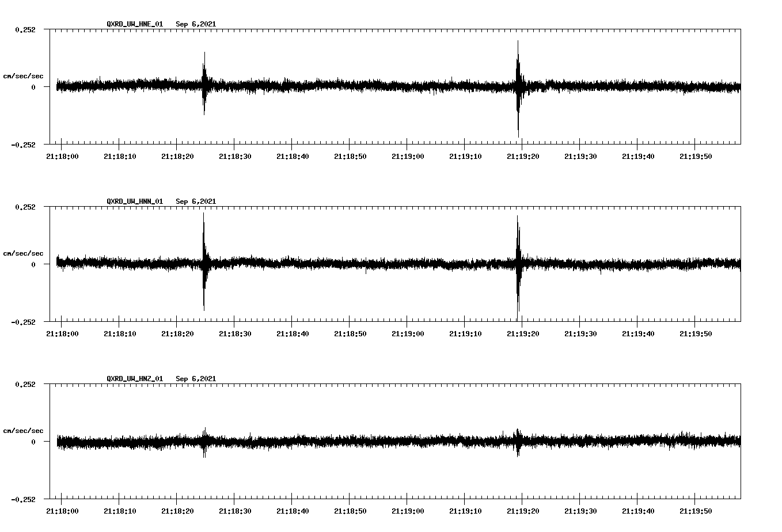Click the 0.252 upper limit on HNE axis
Viewport: 782px width, 532px height.
pyautogui.click(x=25, y=29)
